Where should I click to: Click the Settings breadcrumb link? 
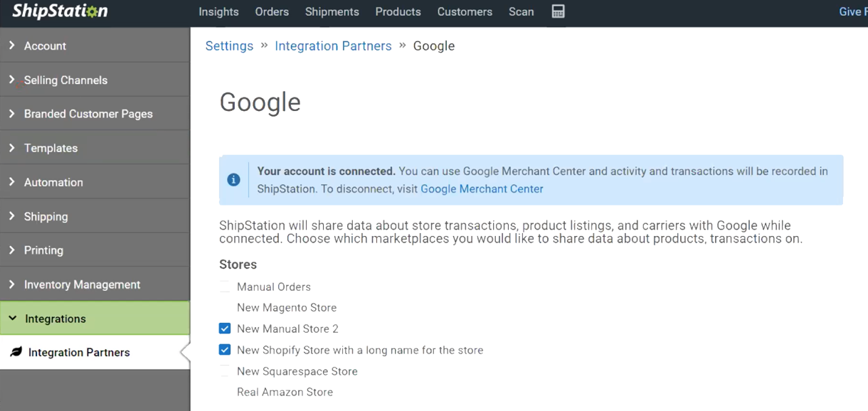click(229, 46)
